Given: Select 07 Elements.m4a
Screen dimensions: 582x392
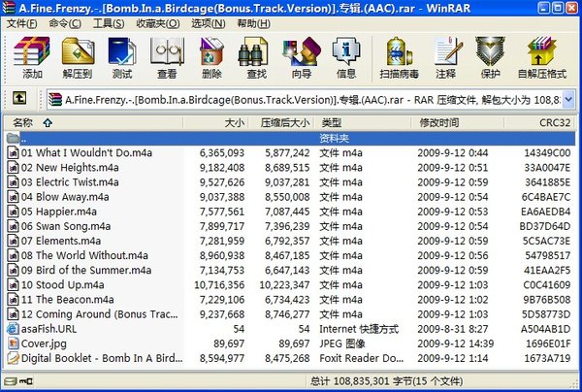Looking at the screenshot, I should 61,241.
